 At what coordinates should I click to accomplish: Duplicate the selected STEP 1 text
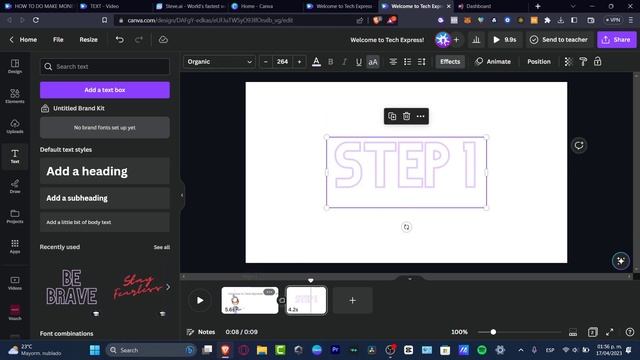click(x=392, y=116)
